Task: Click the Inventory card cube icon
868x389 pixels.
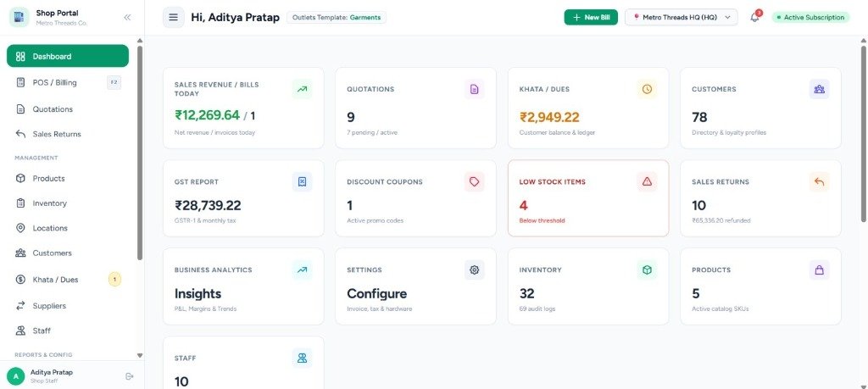Action: (647, 270)
